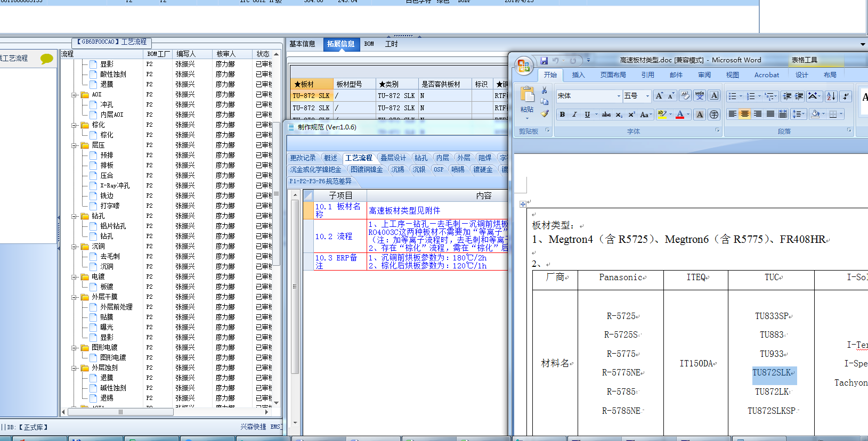Toggle Underline formatting in Word
This screenshot has height=441, width=868.
[587, 115]
